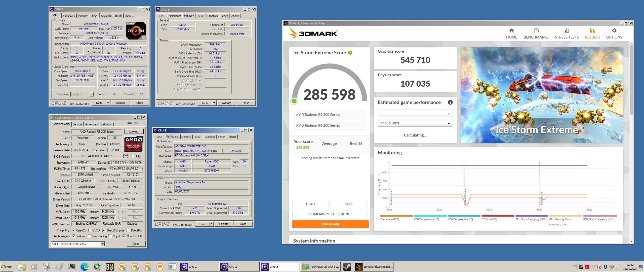644x272 pixels.
Task: Click COMPARE RESULT ONLINE
Action: pyautogui.click(x=329, y=214)
